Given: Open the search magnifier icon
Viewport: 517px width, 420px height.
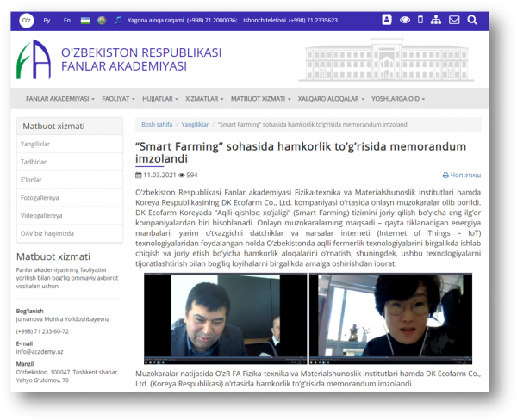Looking at the screenshot, I should [x=472, y=20].
